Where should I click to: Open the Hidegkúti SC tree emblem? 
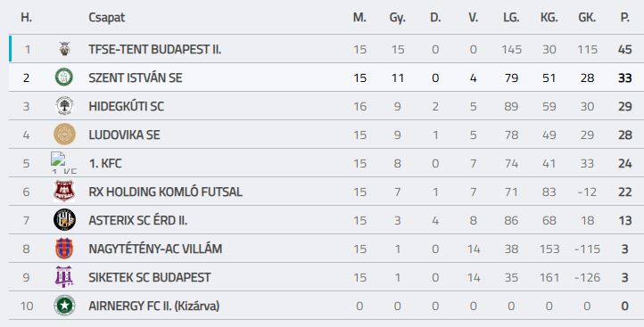tap(64, 106)
